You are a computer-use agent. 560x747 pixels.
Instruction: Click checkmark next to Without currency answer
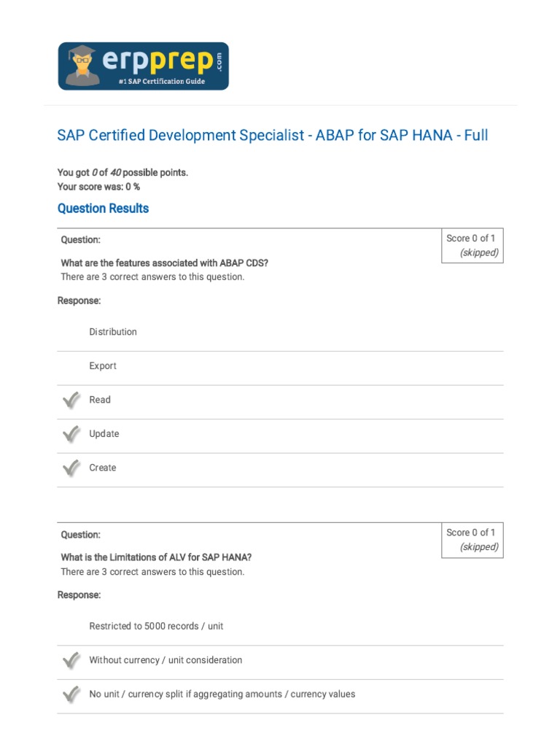[71, 660]
